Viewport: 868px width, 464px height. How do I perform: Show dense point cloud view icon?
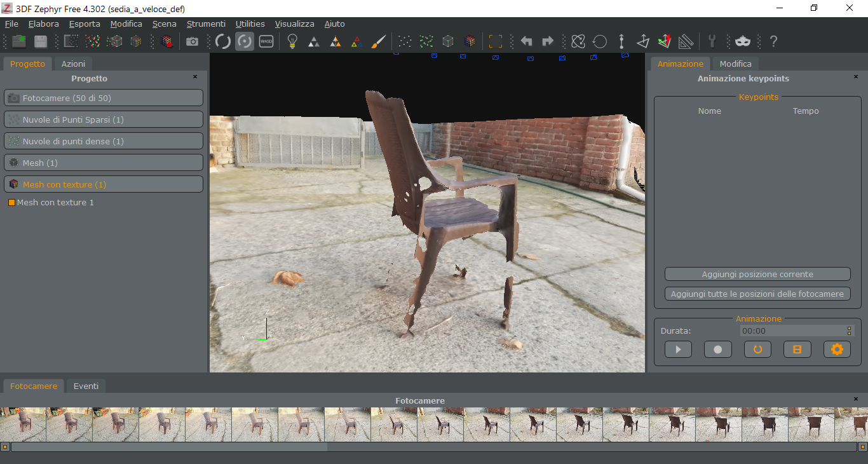(x=426, y=41)
